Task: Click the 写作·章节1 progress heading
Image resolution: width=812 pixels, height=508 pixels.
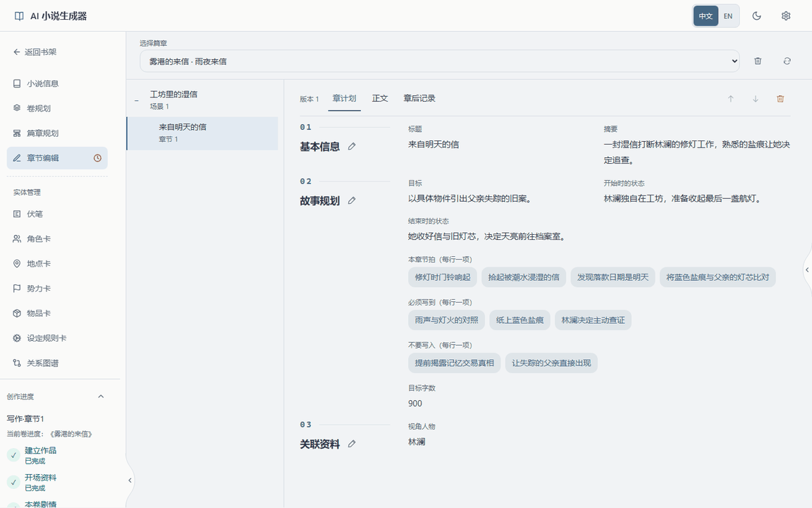Action: 25,419
